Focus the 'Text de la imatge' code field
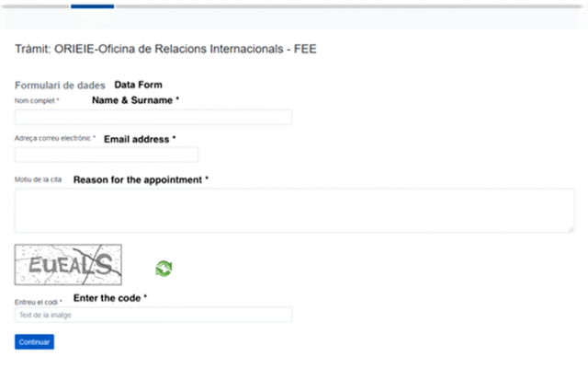 pos(153,315)
